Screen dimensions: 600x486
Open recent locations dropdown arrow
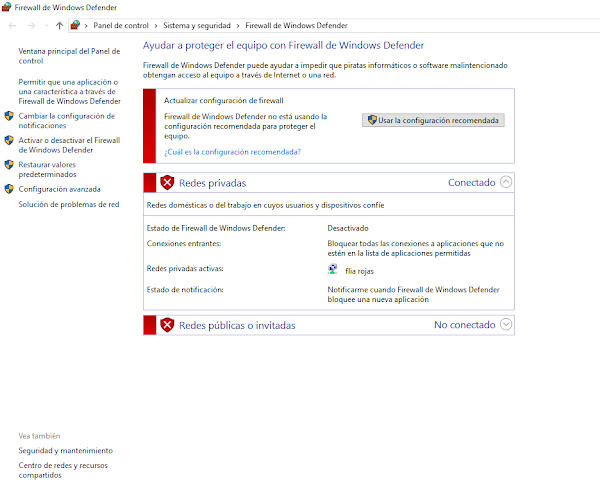click(46, 26)
